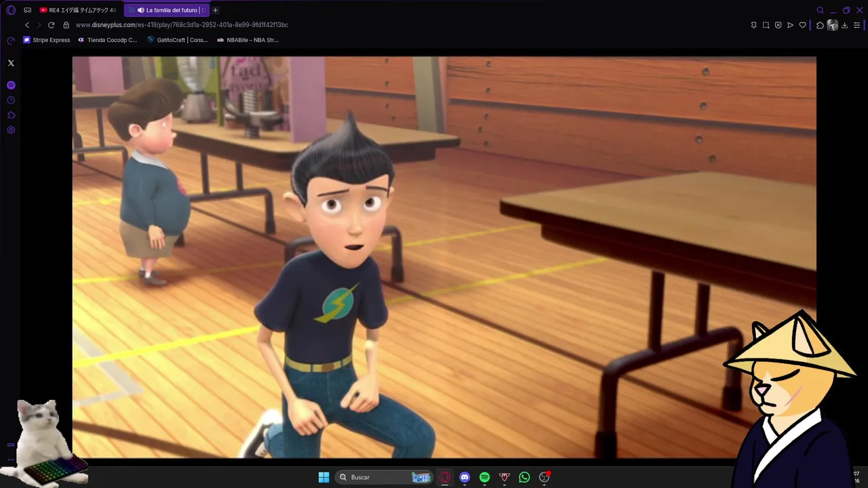This screenshot has width=868, height=488.
Task: Go back with the back arrow
Action: pyautogui.click(x=27, y=25)
